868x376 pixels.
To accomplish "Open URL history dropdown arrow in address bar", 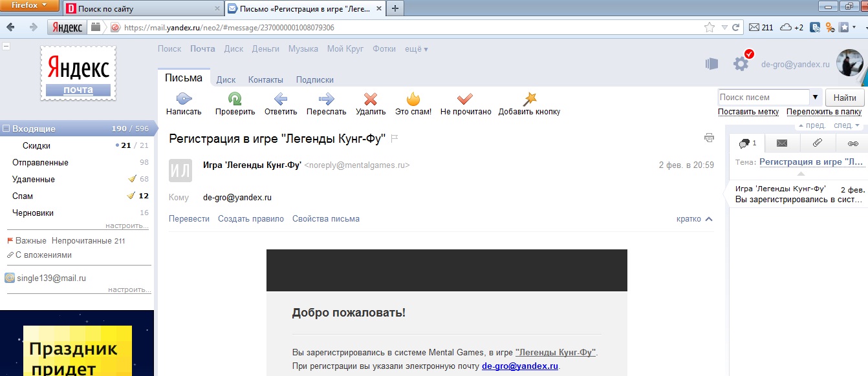I will tap(724, 27).
